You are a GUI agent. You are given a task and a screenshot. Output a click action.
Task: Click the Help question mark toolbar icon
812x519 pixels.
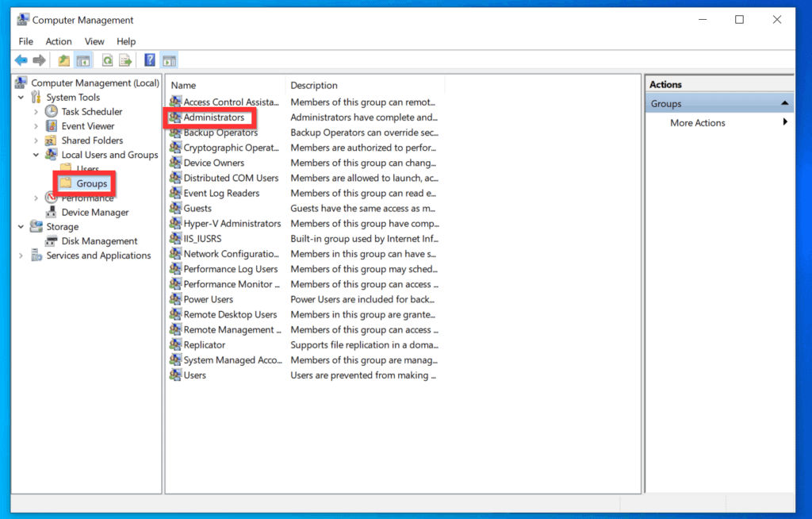(x=150, y=60)
